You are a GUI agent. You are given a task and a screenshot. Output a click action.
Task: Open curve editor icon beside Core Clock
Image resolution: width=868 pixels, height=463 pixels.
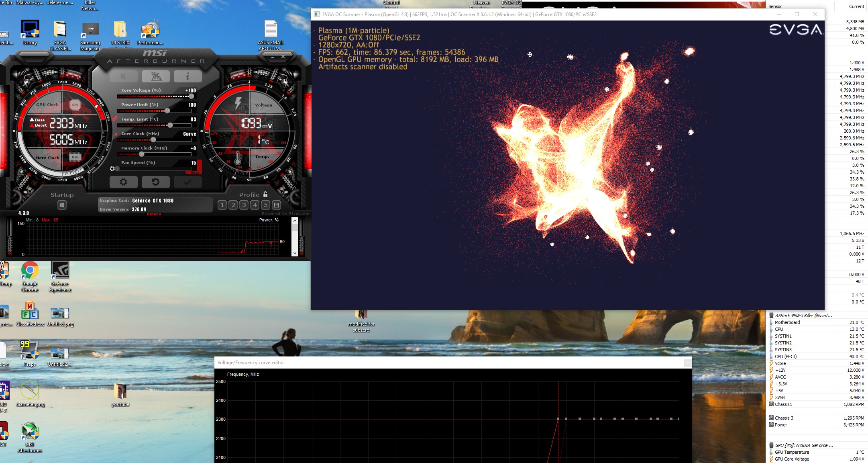116,134
